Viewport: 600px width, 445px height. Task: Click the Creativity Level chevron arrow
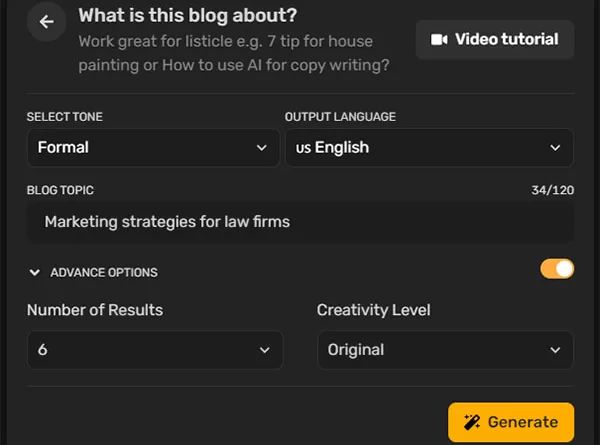(x=555, y=350)
